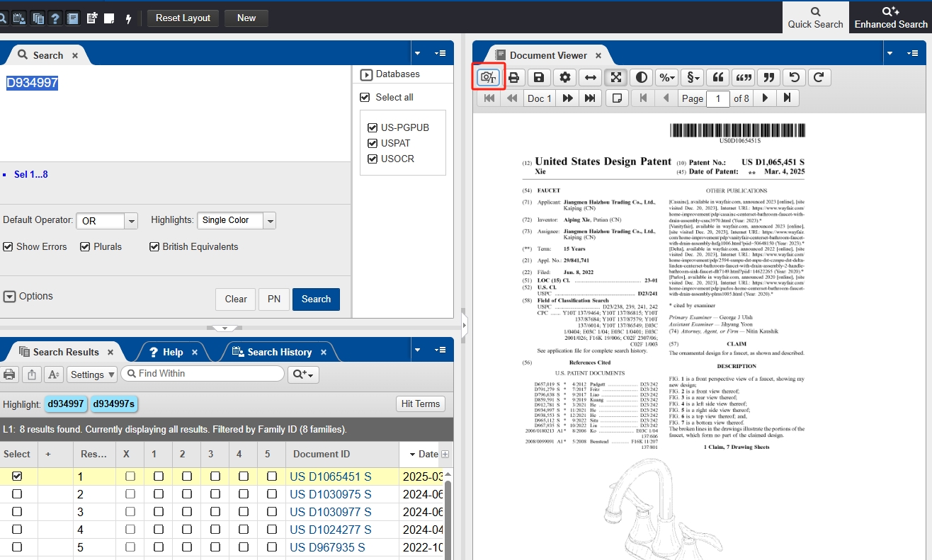Uncheck the USPAT database checkbox
The image size is (932, 560).
pyautogui.click(x=373, y=143)
